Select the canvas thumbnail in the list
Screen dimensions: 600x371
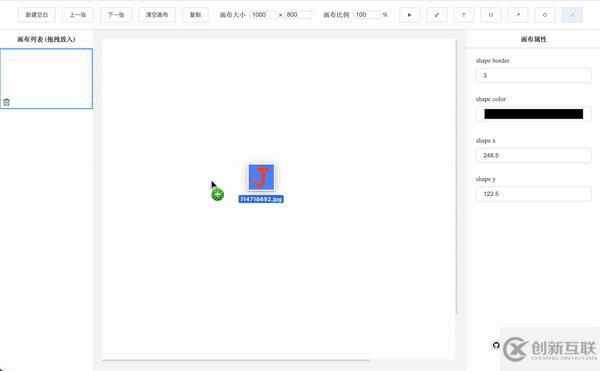(46, 78)
